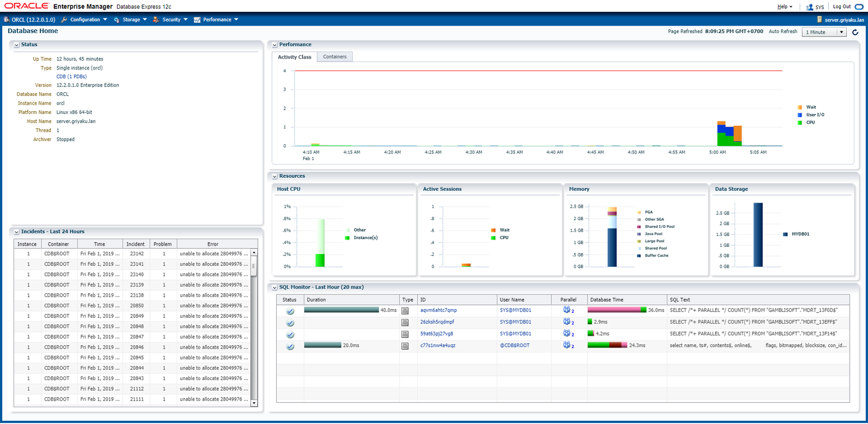Sort SQL Monitor by Database Time header
The height and width of the screenshot is (424, 868).
(x=627, y=299)
